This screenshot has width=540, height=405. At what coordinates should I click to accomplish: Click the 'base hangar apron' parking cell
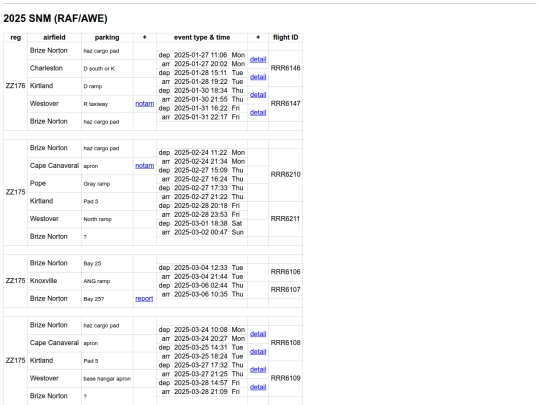click(x=107, y=378)
